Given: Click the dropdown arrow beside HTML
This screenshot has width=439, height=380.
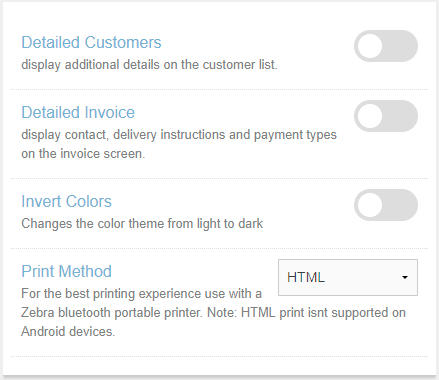Looking at the screenshot, I should tap(405, 277).
